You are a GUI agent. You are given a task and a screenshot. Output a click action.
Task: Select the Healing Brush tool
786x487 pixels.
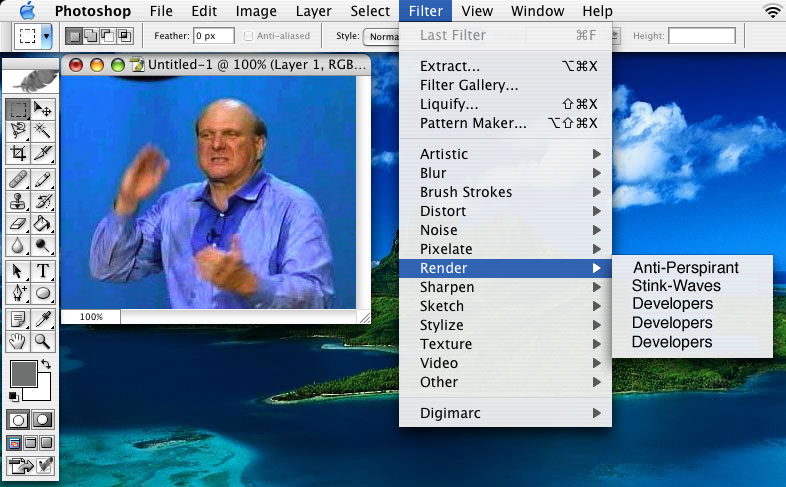coord(18,179)
